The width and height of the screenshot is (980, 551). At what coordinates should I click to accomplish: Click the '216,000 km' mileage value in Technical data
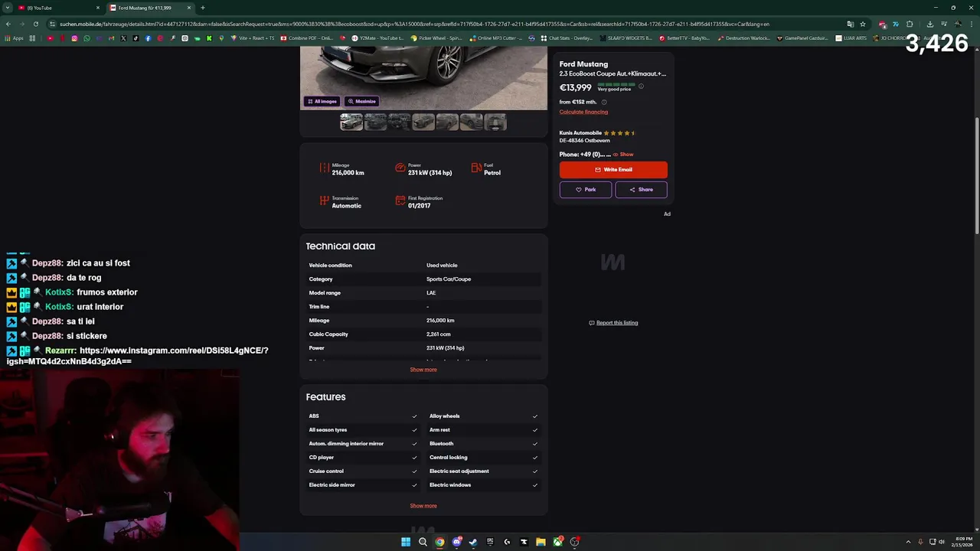440,321
